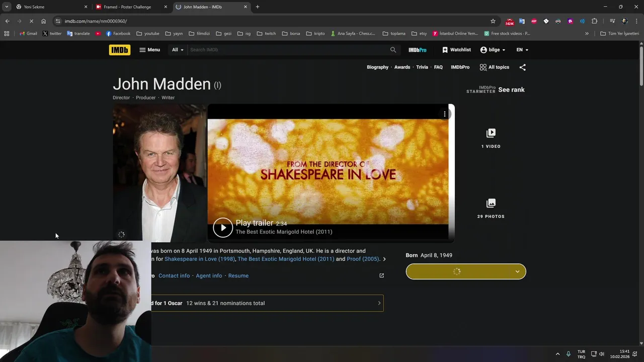This screenshot has height=362, width=644.
Task: Open the All search category dropdown
Action: click(178, 50)
